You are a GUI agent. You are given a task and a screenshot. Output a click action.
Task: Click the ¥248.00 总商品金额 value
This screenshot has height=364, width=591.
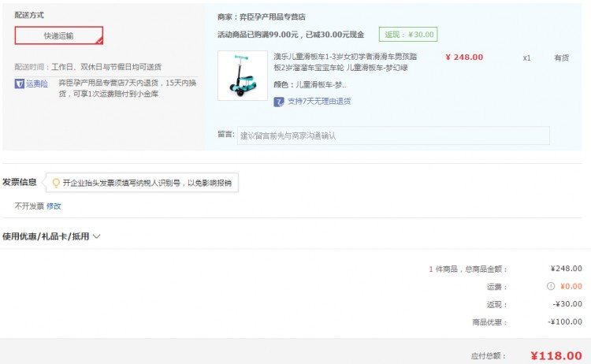point(566,269)
